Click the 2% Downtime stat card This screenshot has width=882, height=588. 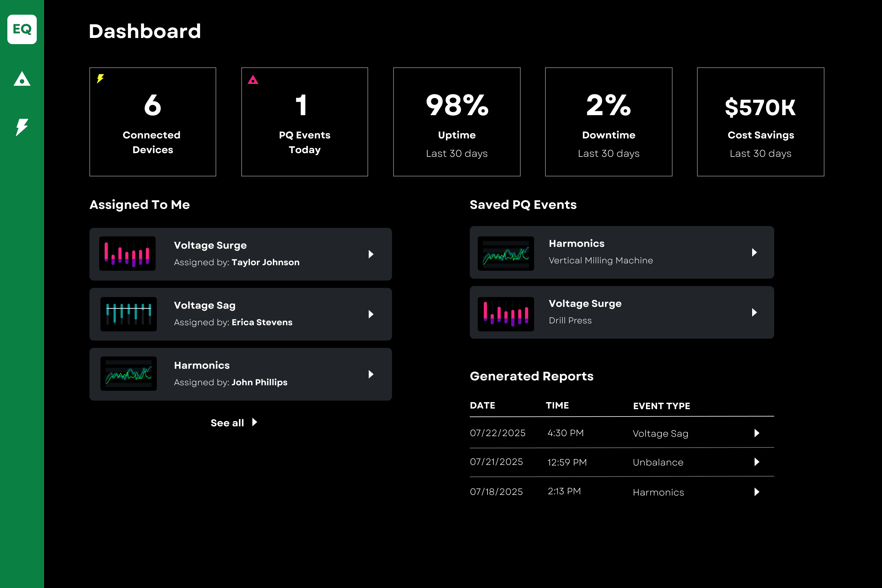(608, 122)
